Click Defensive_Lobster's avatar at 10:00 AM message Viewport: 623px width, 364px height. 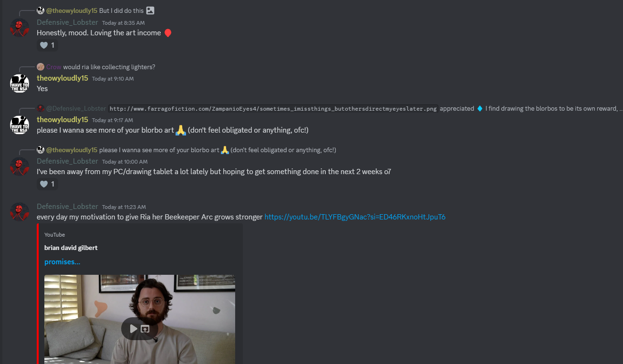coord(20,166)
